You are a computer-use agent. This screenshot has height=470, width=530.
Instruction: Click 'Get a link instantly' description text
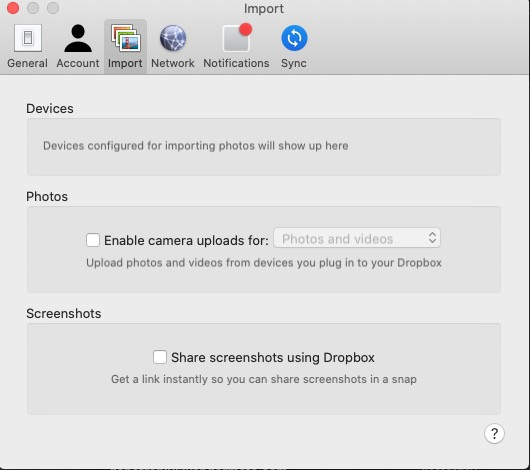[264, 379]
